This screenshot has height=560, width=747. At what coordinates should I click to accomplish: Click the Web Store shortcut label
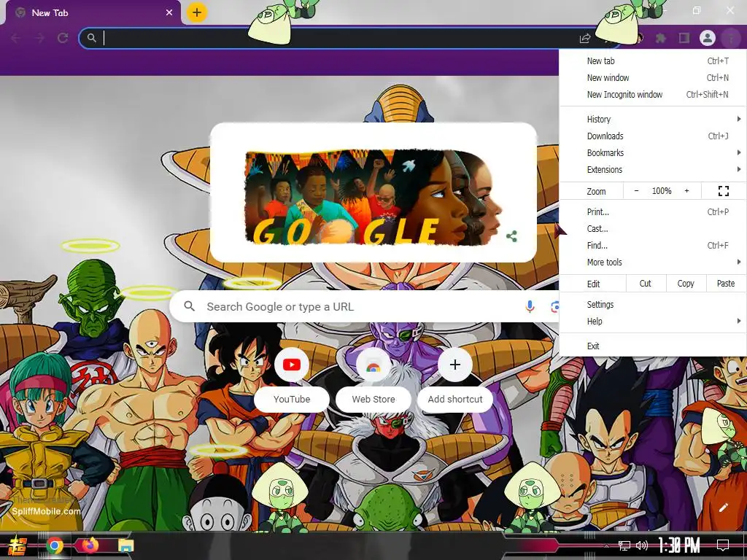[373, 399]
